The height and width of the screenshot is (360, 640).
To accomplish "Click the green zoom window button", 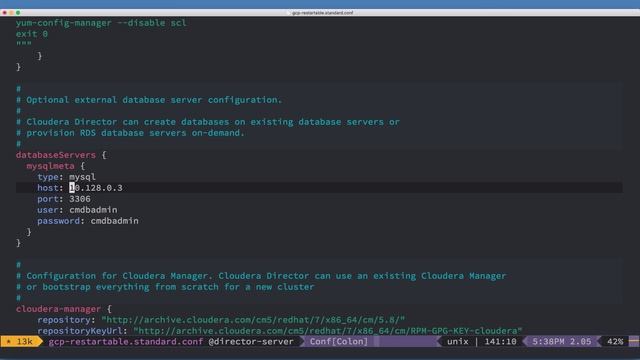I will tap(18, 13).
